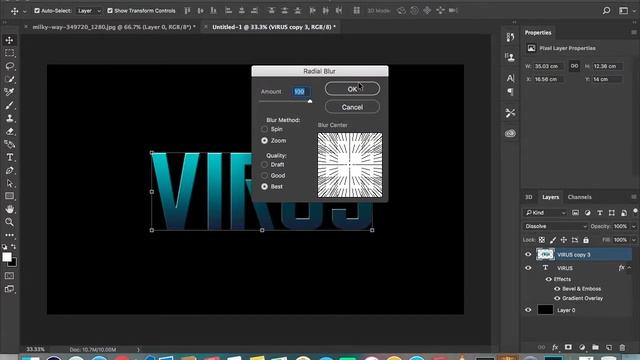Change the screen mode icon
This screenshot has width=640, height=360.
click(9, 289)
